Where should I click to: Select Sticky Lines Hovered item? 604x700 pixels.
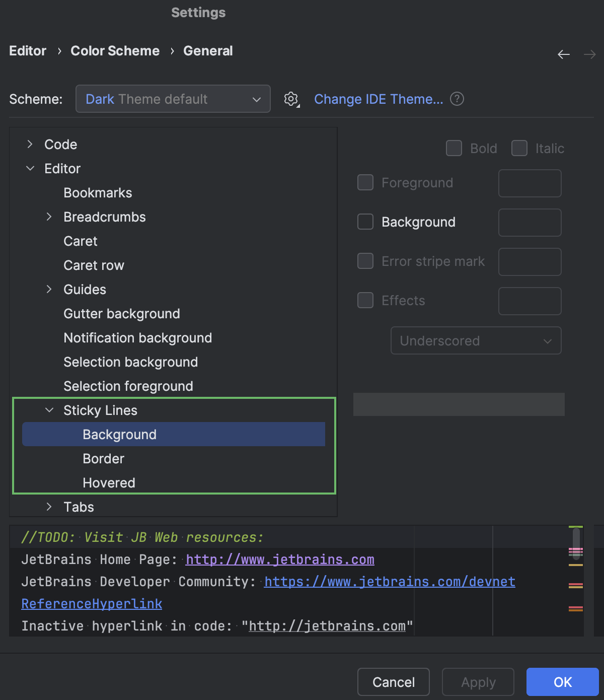coord(109,482)
